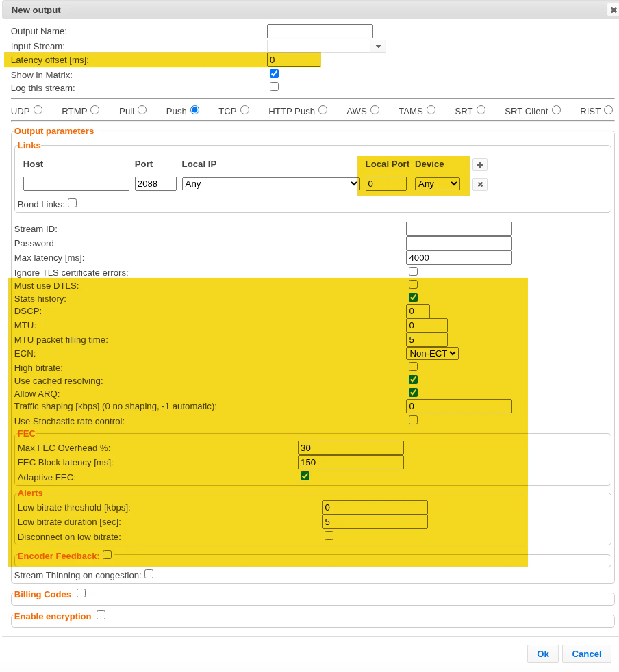The image size is (619, 672).
Task: Open the ECN Non-ECT dropdown
Action: click(x=432, y=353)
